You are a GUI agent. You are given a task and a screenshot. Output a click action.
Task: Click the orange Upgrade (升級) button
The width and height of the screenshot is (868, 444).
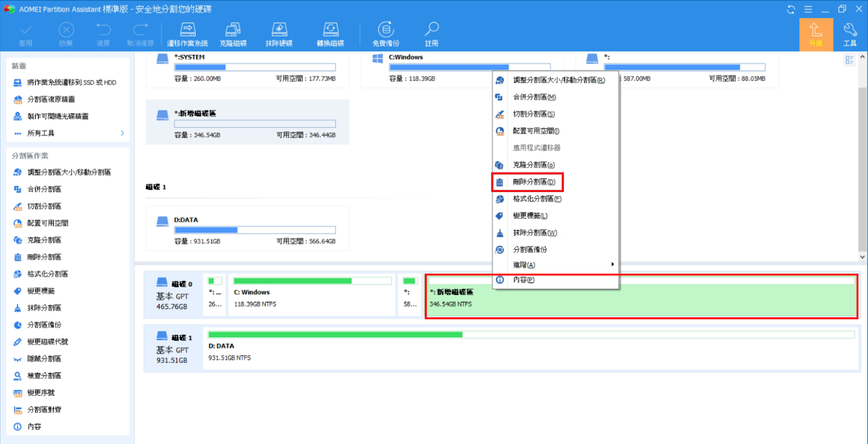[816, 35]
